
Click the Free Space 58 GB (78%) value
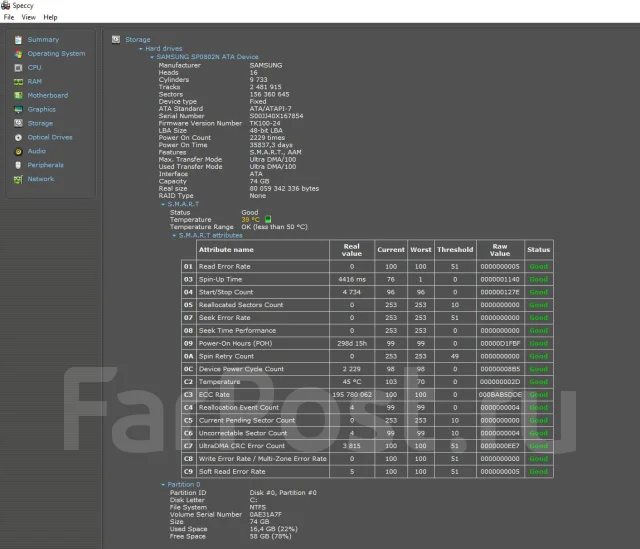point(270,536)
